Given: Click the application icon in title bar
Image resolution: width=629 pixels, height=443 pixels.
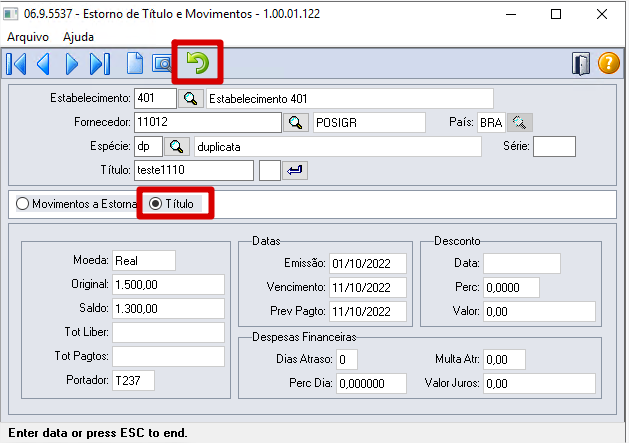Looking at the screenshot, I should pos(10,14).
